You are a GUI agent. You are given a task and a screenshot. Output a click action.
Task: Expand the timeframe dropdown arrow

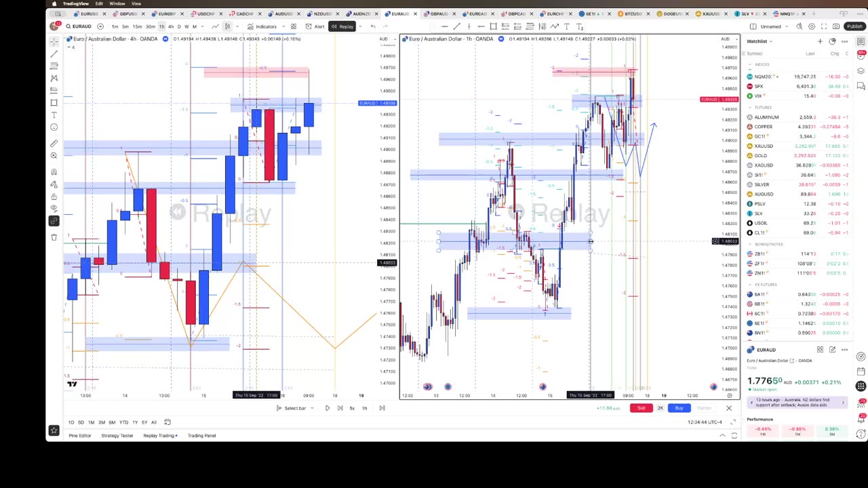tap(201, 26)
